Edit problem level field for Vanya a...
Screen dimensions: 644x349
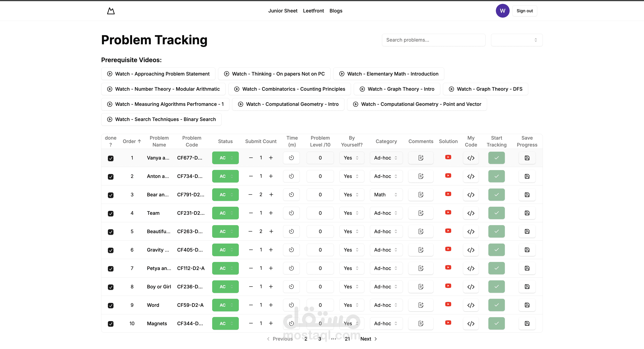pos(320,158)
